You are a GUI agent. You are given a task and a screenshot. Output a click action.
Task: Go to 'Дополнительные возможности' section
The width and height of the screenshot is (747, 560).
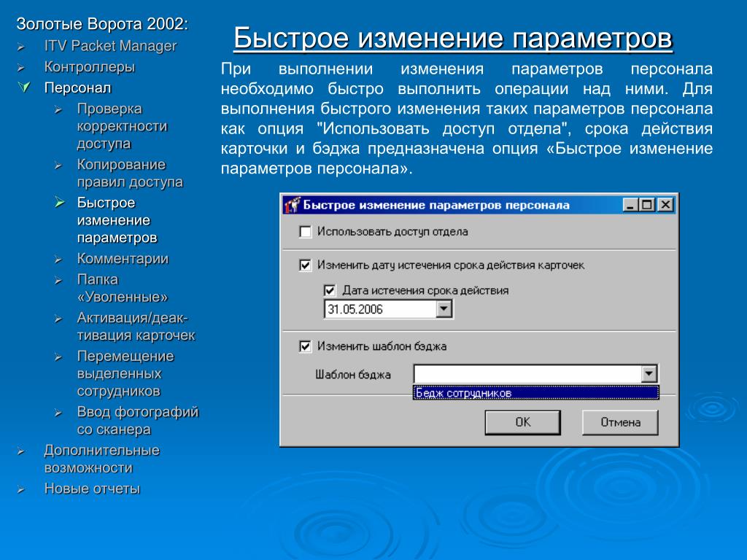tap(102, 459)
